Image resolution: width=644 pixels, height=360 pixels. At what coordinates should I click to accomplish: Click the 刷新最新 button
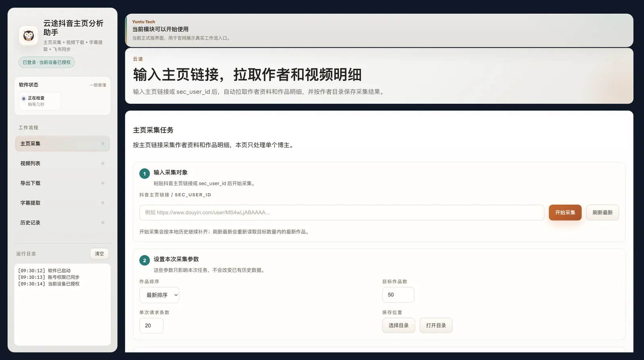(603, 212)
